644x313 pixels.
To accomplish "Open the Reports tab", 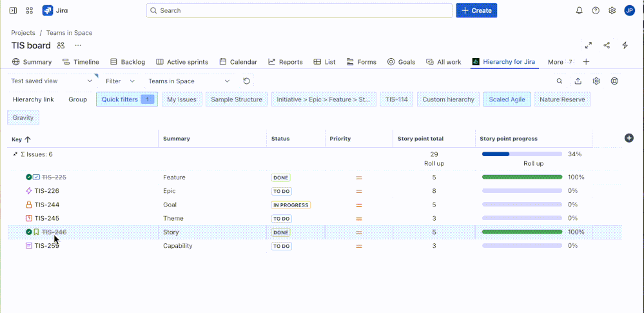I will [x=285, y=62].
